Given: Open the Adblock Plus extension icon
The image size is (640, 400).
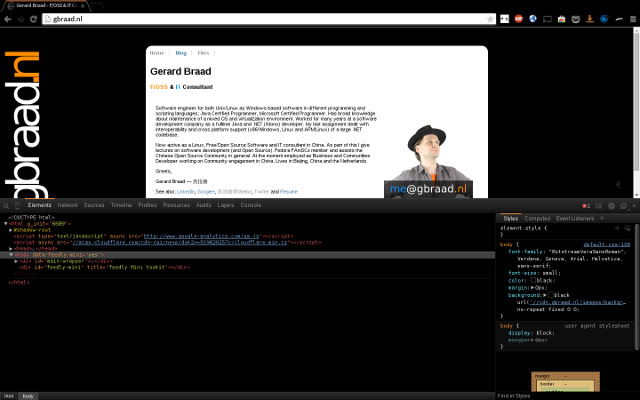Looking at the screenshot, I should (518, 19).
